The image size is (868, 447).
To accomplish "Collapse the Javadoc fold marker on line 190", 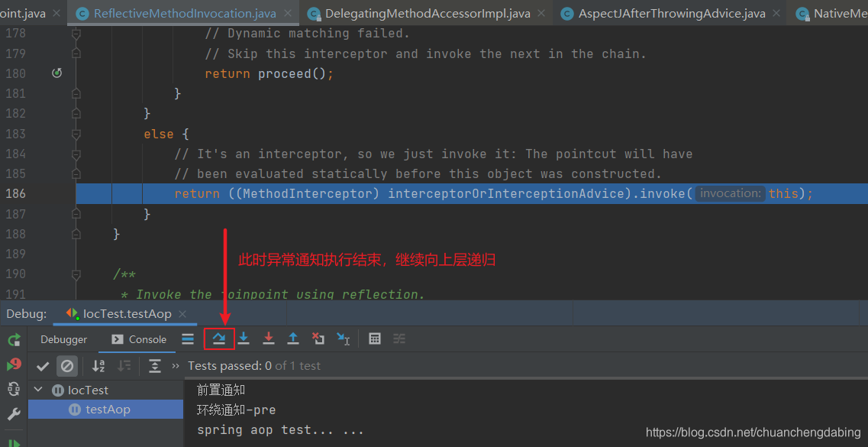I will (76, 274).
